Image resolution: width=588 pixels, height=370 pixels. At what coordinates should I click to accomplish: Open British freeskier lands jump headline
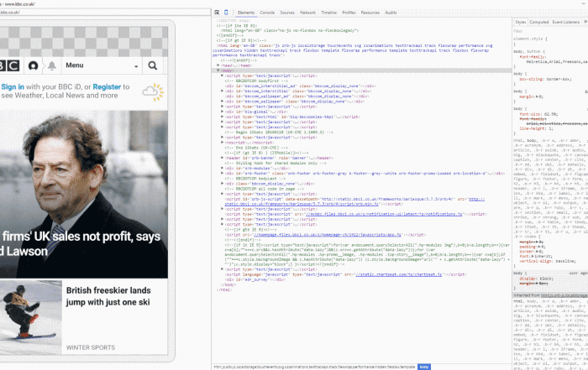tap(108, 296)
